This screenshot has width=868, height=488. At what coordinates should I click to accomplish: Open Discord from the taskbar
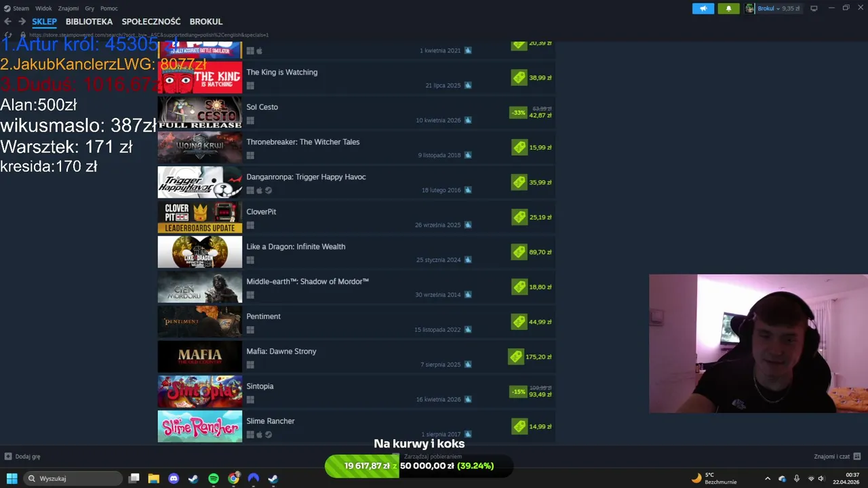point(174,479)
